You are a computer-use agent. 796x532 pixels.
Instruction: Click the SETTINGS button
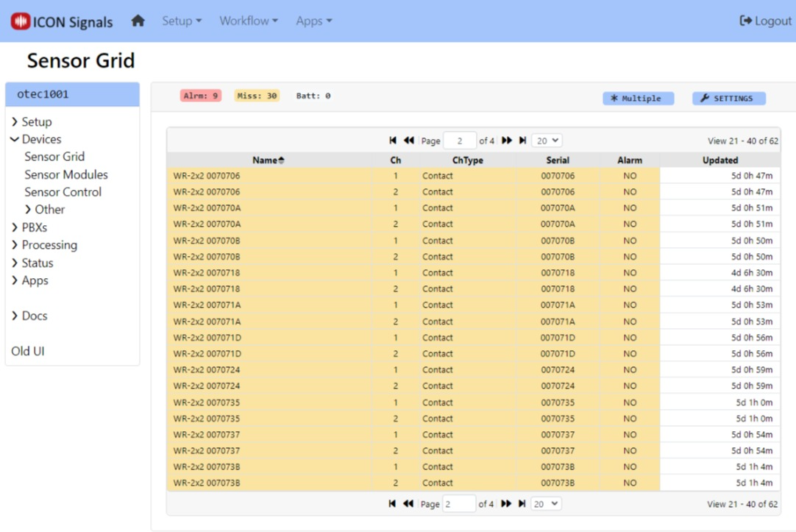(x=728, y=99)
